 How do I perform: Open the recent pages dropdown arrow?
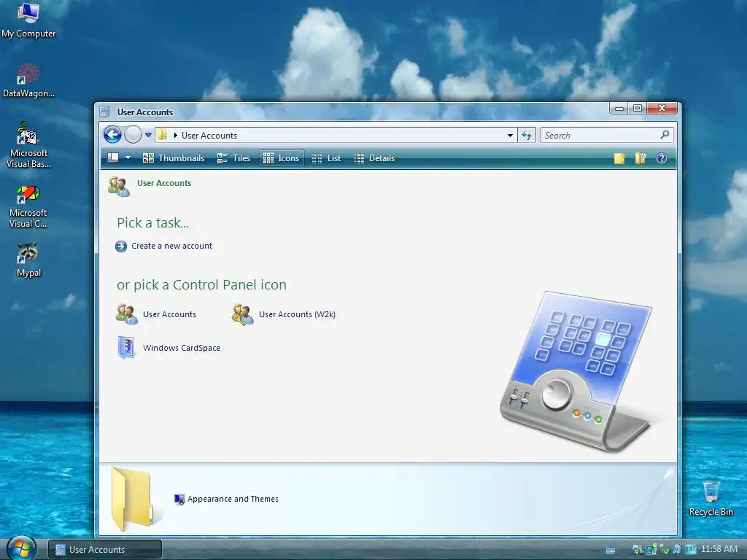[x=148, y=135]
